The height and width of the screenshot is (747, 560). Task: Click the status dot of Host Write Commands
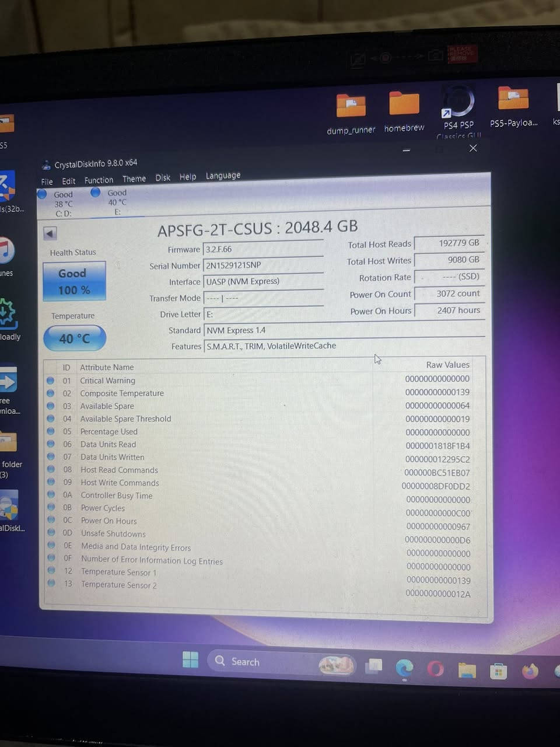50,483
